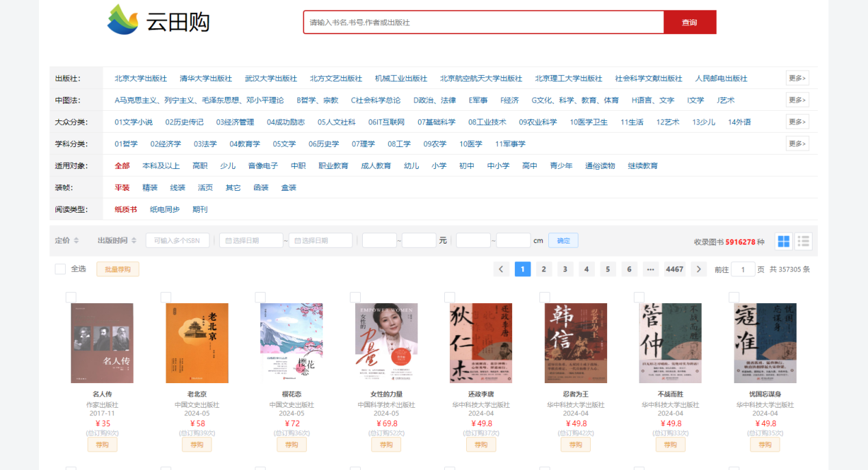Switch to grid view layout icon
This screenshot has height=470, width=868.
point(784,241)
